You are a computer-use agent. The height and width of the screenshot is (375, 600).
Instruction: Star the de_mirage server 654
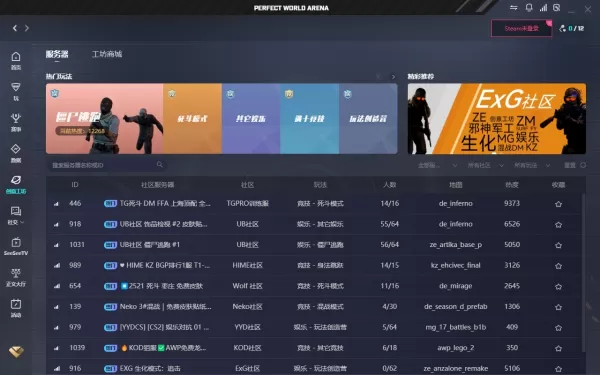558,287
